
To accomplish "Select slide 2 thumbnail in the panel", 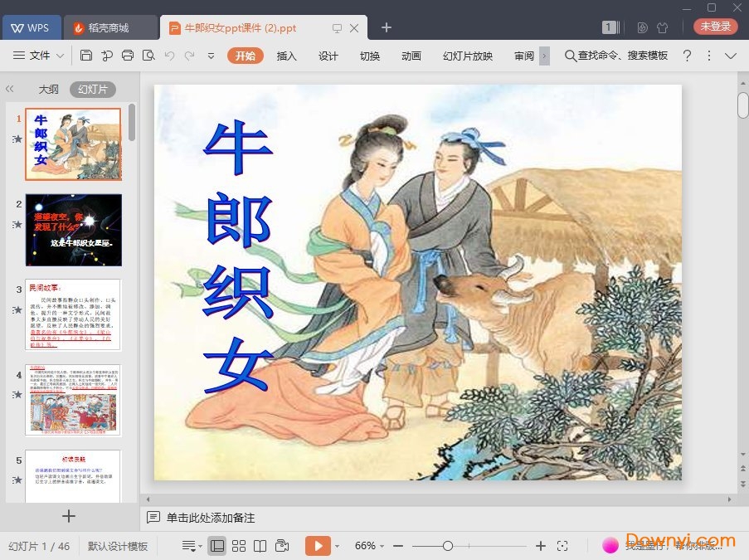I will click(73, 230).
